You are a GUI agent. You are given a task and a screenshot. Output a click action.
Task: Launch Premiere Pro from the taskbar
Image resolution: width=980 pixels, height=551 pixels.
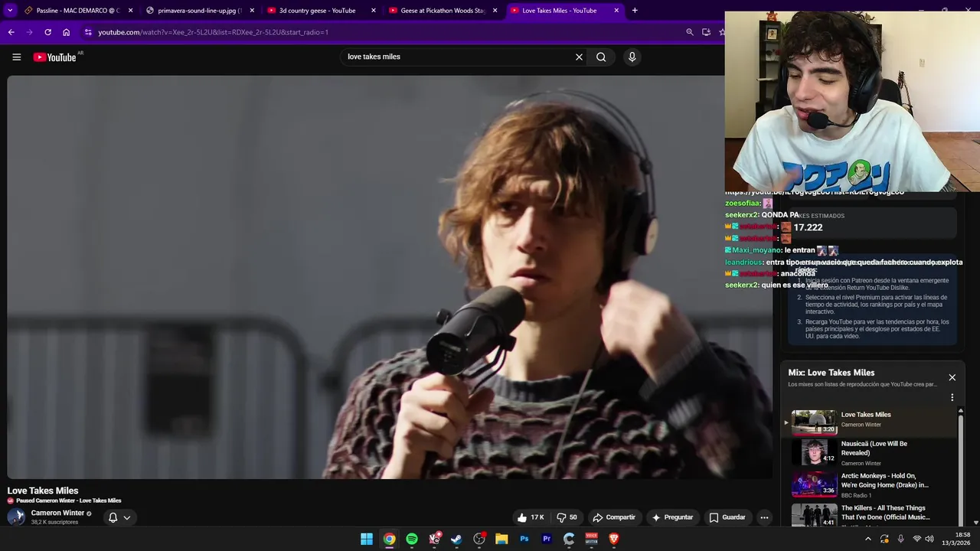click(x=547, y=539)
